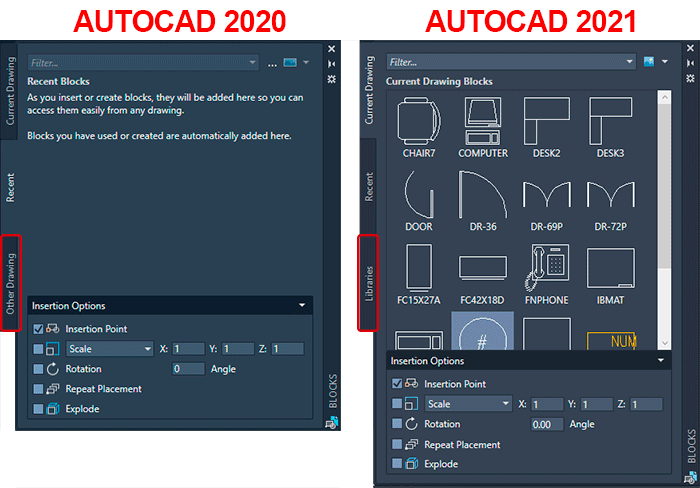Click the Z scale field in 2021 palette

point(647,404)
